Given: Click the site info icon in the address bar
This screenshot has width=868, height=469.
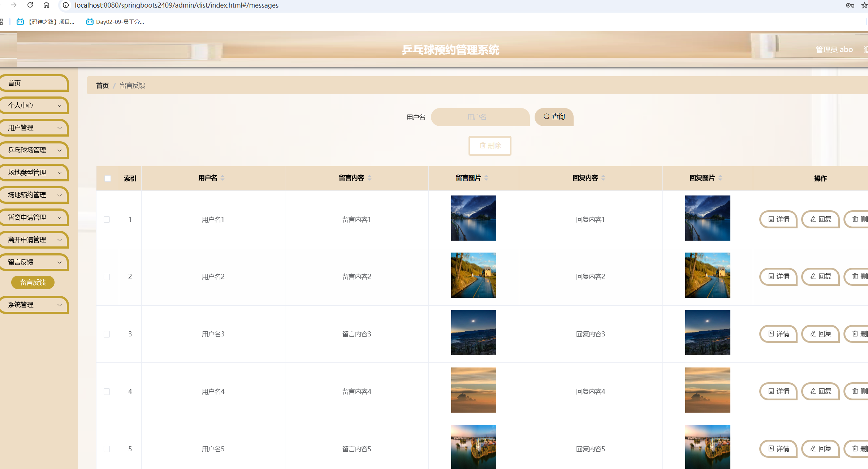Looking at the screenshot, I should point(66,5).
